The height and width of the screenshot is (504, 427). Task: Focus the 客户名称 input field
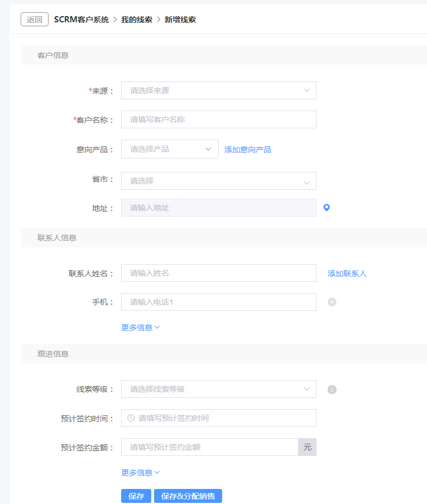[219, 119]
